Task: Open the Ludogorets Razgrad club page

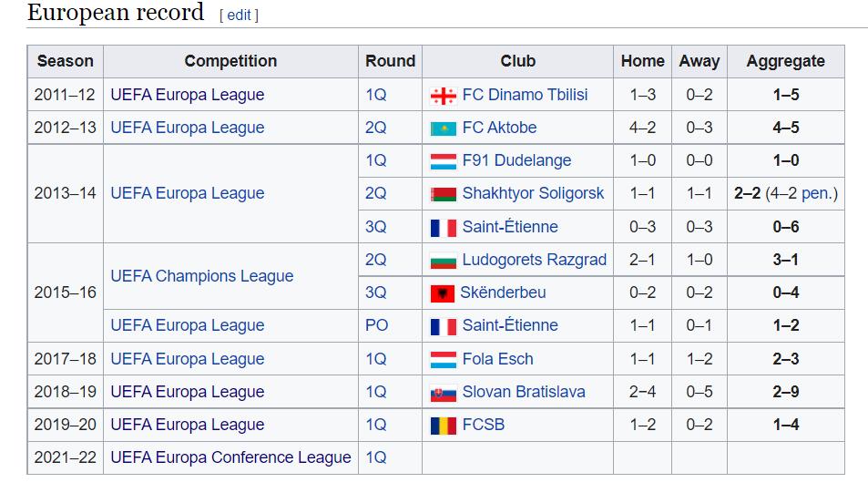Action: [535, 260]
